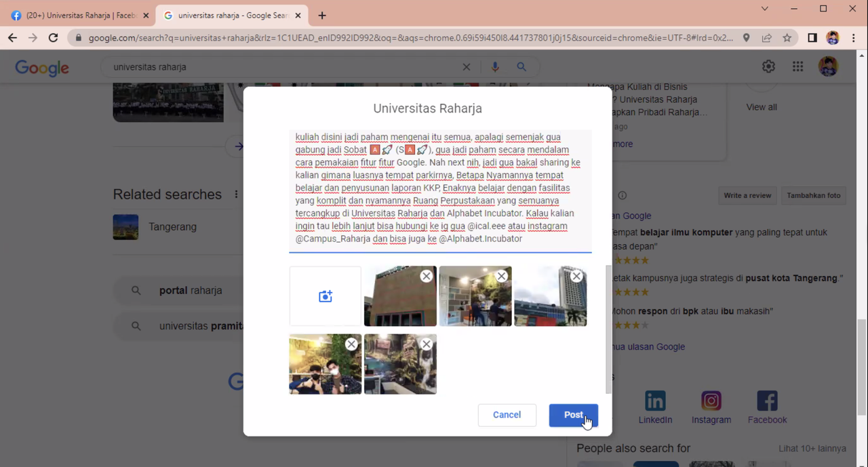Open the LinkedIn profile icon

[655, 401]
